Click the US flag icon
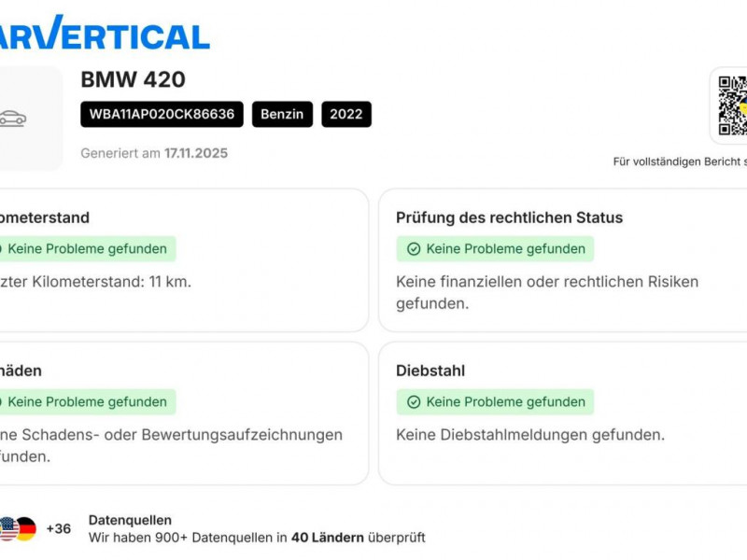Viewport: 747px width, 560px height. pos(7,529)
